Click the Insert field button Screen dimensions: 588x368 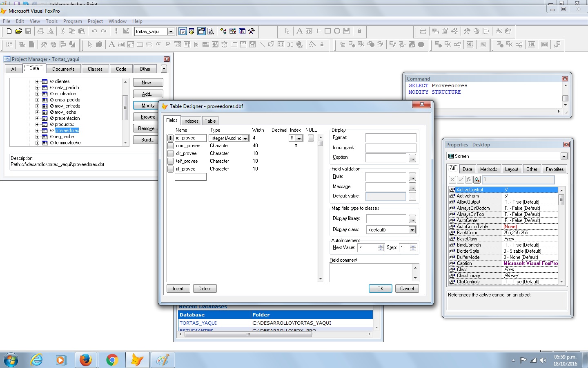click(x=178, y=289)
